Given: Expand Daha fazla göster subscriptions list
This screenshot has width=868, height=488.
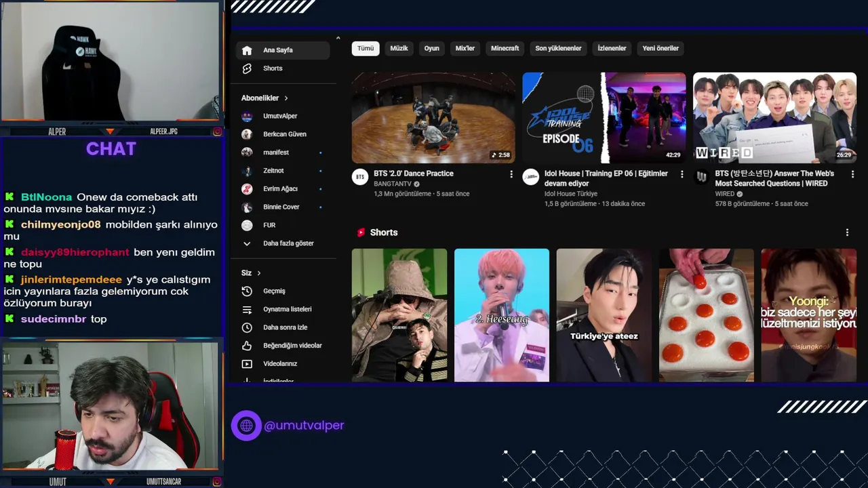Looking at the screenshot, I should 280,243.
